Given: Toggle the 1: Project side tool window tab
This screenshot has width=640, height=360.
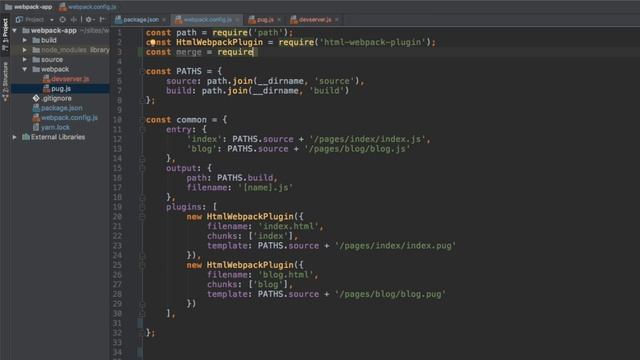Looking at the screenshot, I should pyautogui.click(x=5, y=34).
